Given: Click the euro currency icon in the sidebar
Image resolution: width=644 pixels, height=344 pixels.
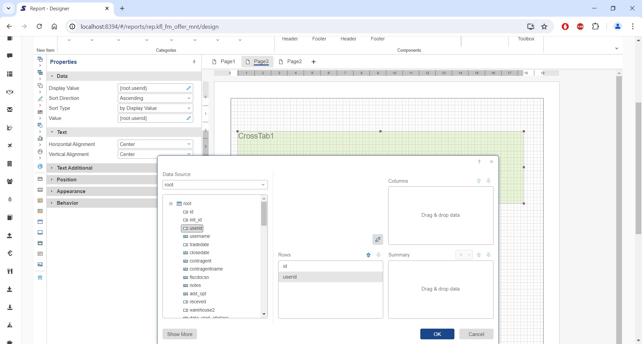Looking at the screenshot, I should (10, 253).
